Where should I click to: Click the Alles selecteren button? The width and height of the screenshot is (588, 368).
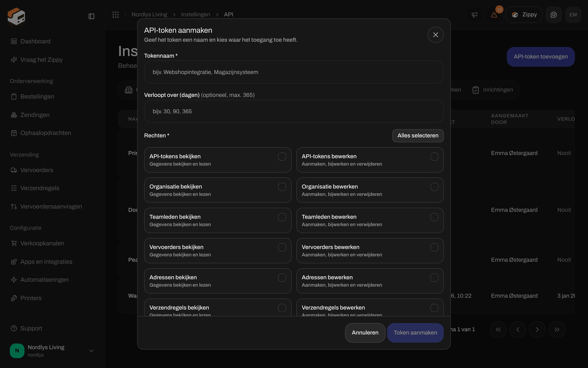418,136
